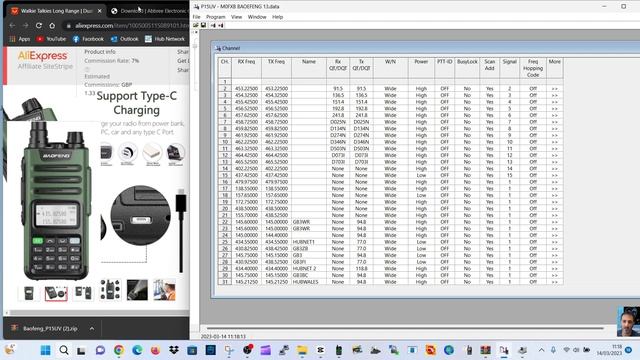640x360 pixels.
Task: Click the Read from radio toolbar icon
Action: [213, 25]
